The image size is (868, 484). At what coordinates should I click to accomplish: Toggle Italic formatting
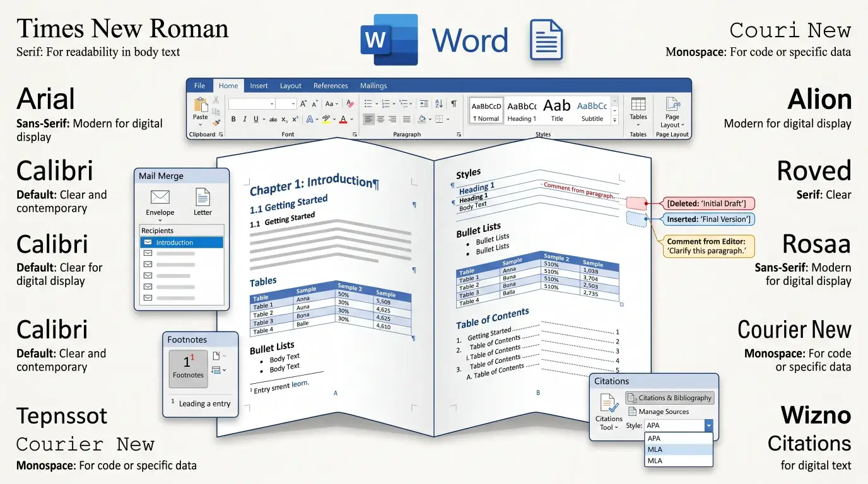[245, 119]
